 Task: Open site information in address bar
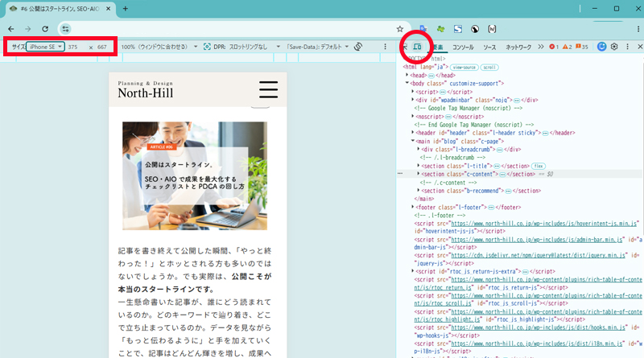(x=66, y=29)
